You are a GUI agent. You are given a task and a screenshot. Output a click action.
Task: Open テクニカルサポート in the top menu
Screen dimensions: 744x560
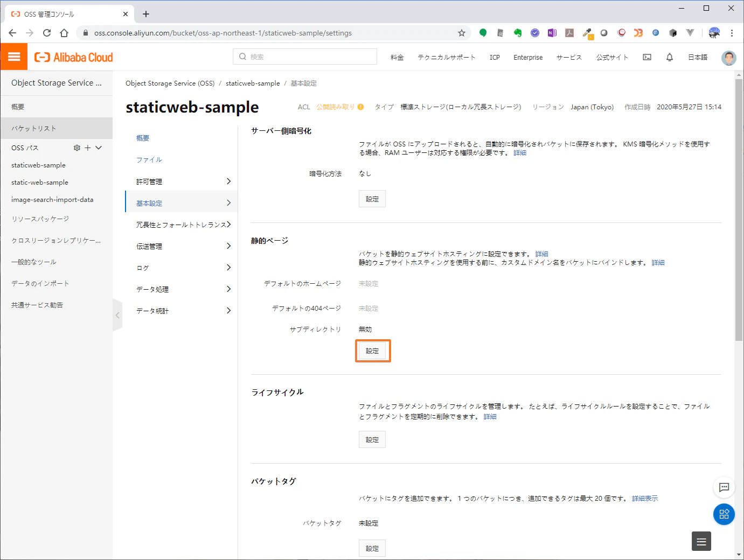point(447,57)
